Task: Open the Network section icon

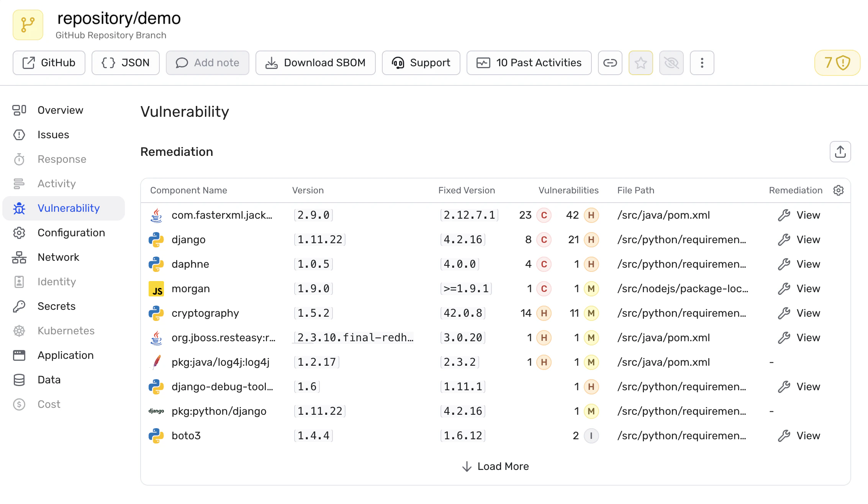Action: click(19, 257)
